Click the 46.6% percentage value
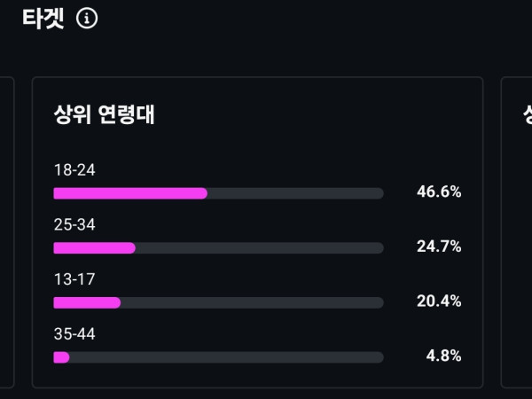This screenshot has width=532, height=399. tap(439, 192)
